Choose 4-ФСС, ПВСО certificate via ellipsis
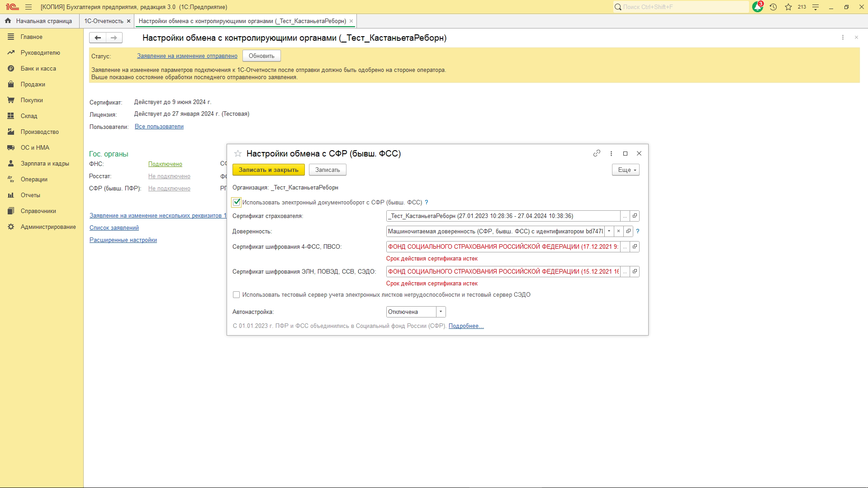 coord(625,247)
